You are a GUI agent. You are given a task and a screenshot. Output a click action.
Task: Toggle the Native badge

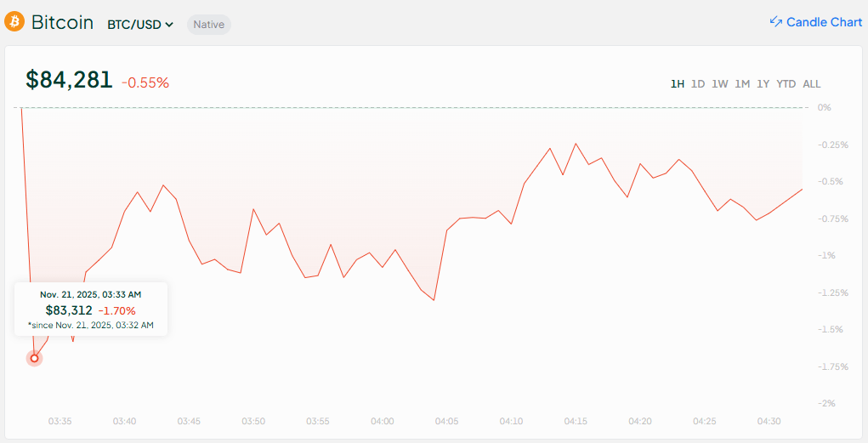pyautogui.click(x=208, y=25)
